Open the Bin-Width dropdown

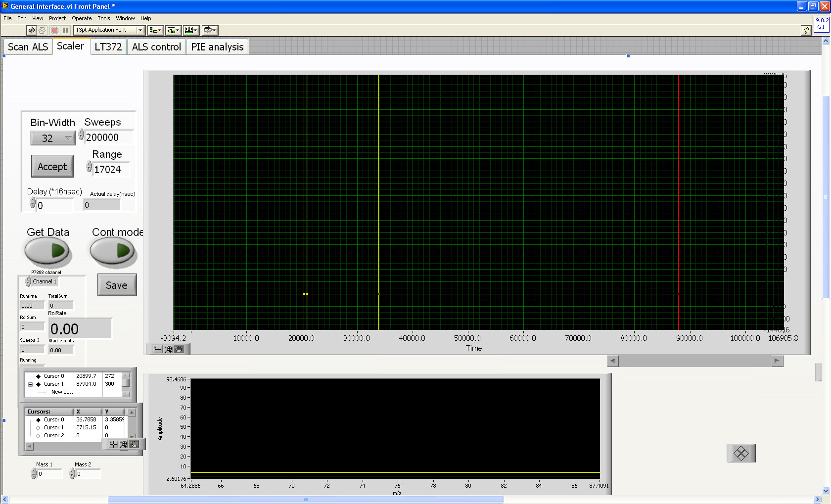coord(68,138)
